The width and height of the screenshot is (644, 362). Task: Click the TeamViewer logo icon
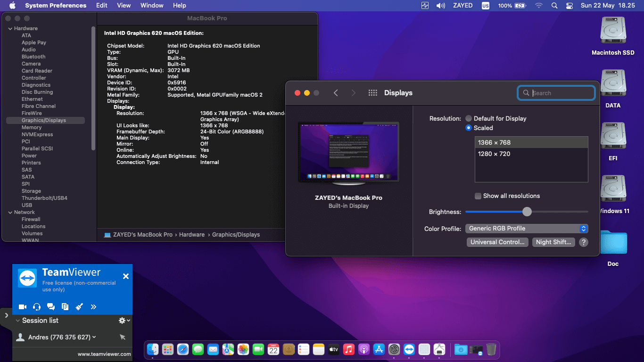point(27,278)
